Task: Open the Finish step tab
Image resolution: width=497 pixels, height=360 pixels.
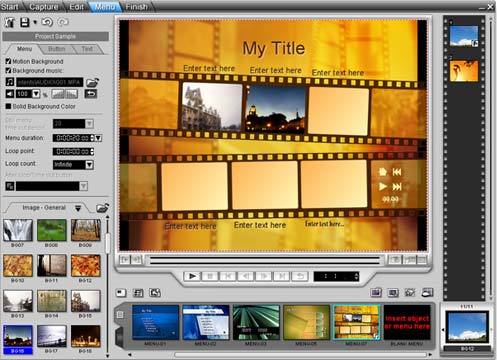Action: click(x=136, y=6)
